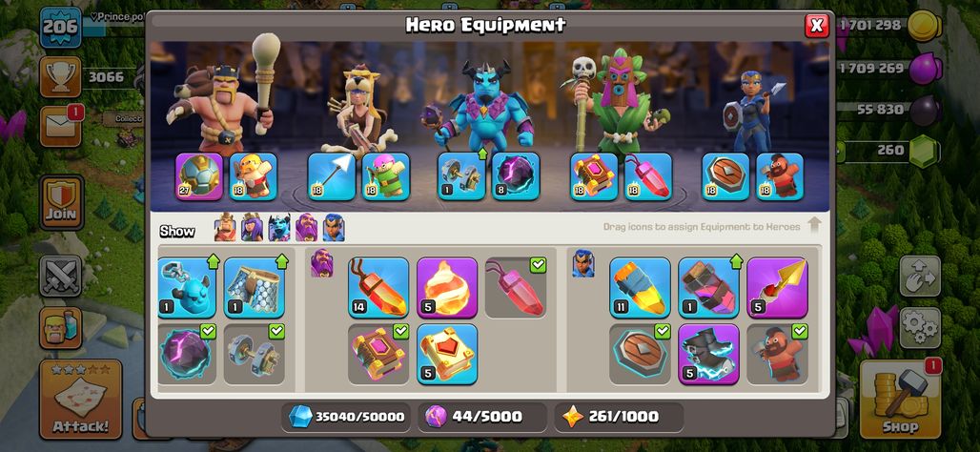Select the Electro Boots level 5 equipment
The image size is (980, 452).
[708, 354]
